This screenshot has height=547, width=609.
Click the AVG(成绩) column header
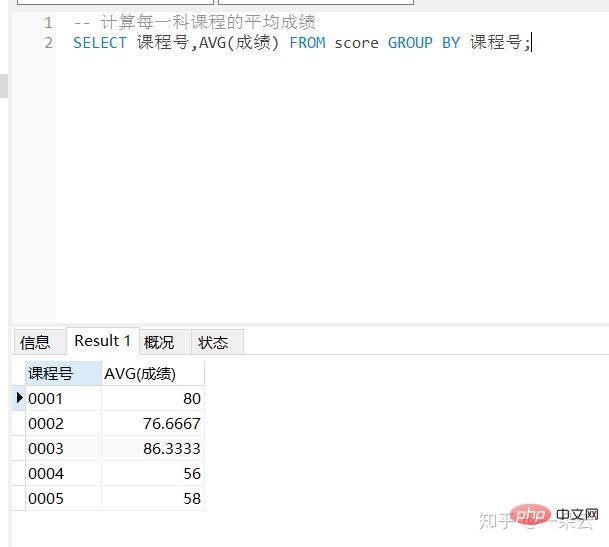[153, 373]
